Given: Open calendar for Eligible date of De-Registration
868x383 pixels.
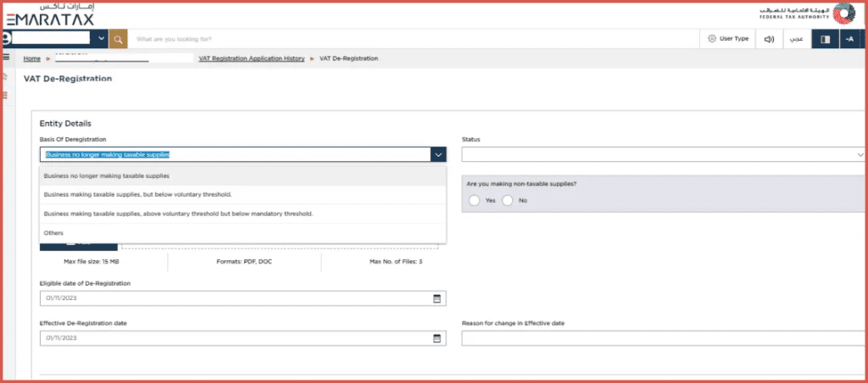Looking at the screenshot, I should pyautogui.click(x=437, y=298).
